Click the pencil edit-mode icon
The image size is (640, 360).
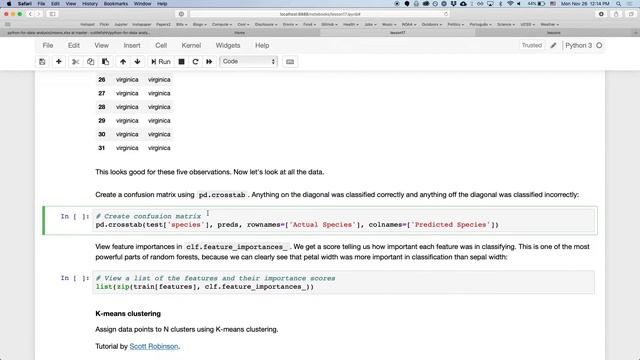(x=553, y=45)
